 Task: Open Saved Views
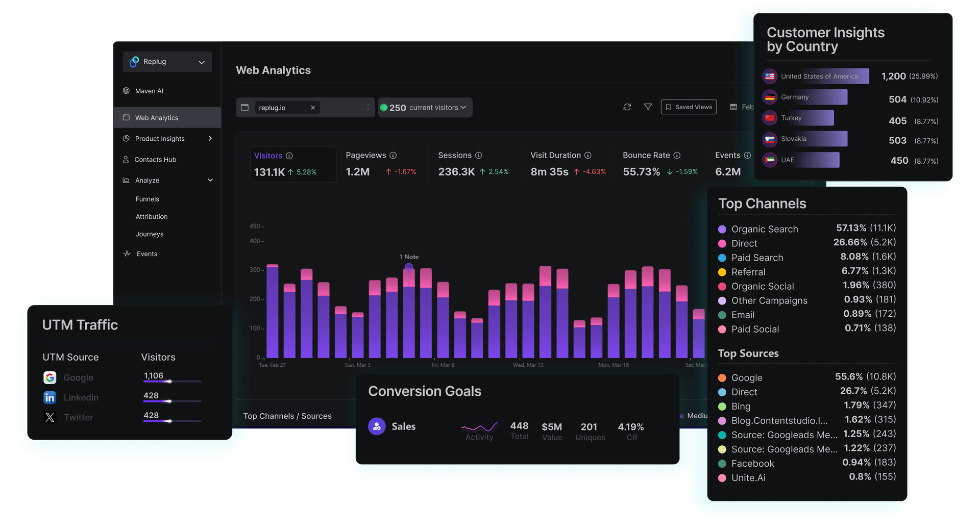pos(688,107)
